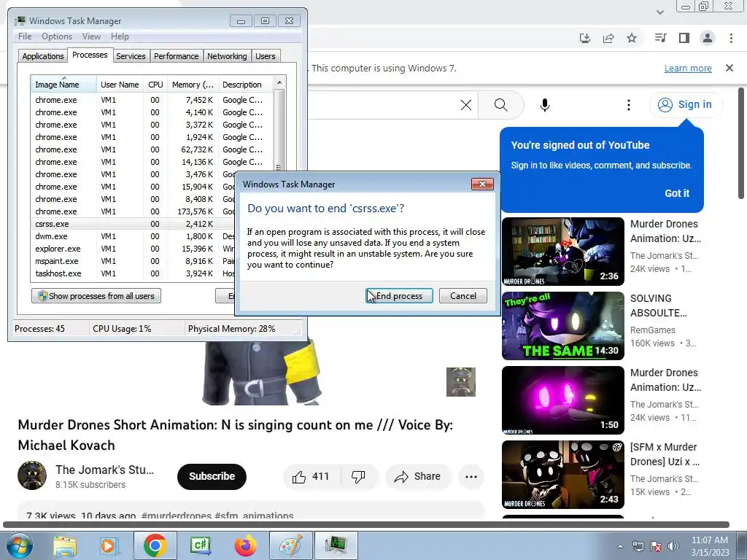Open Task Manager View menu
Viewport: 747px width, 560px height.
(91, 36)
